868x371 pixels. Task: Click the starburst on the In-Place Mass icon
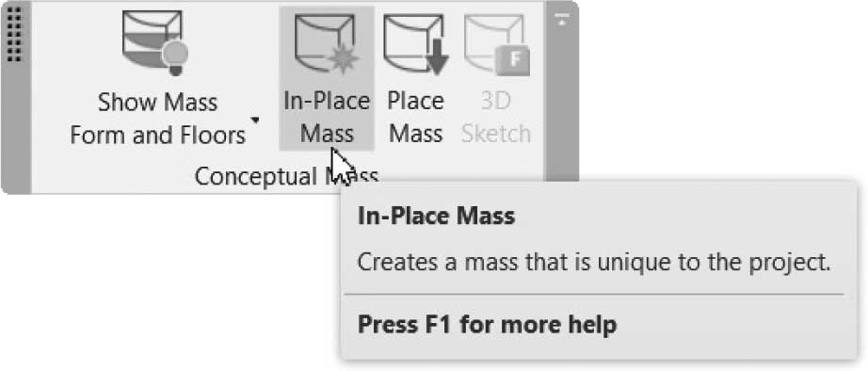pos(345,60)
